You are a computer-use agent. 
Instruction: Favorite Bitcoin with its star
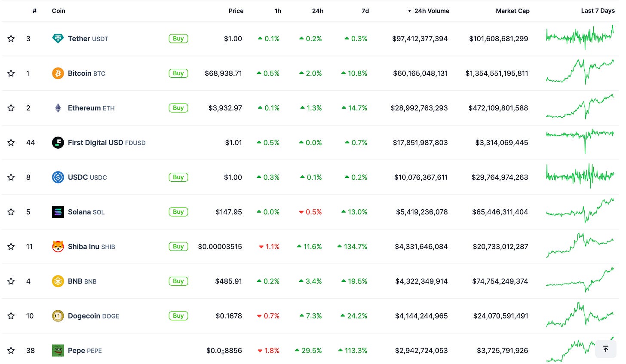11,73
